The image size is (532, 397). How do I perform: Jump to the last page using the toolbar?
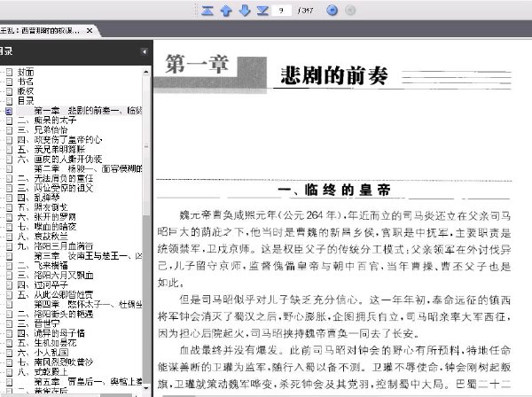(262, 11)
